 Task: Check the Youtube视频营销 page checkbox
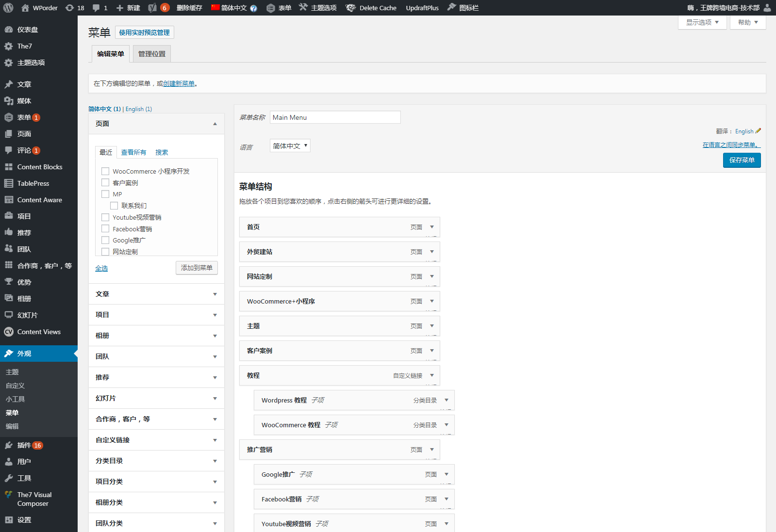(105, 217)
